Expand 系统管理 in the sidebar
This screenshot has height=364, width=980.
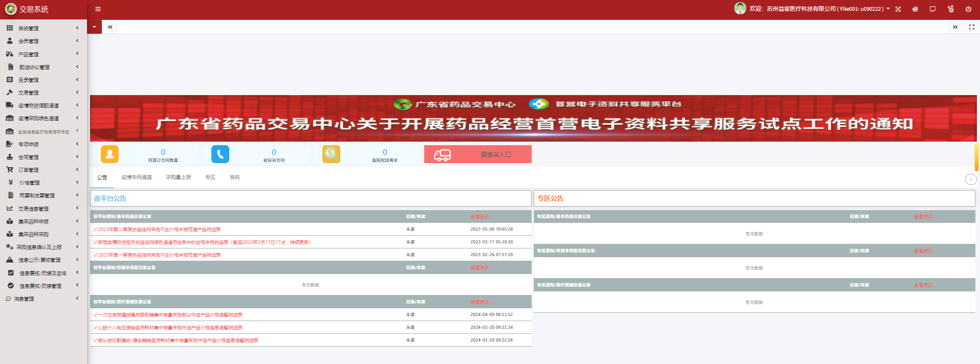(x=43, y=28)
